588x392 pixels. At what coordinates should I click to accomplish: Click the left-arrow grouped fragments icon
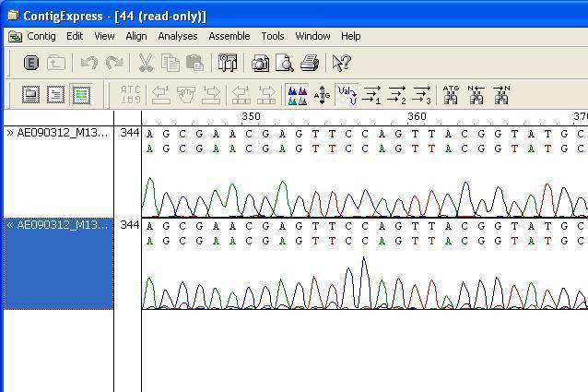(x=241, y=94)
